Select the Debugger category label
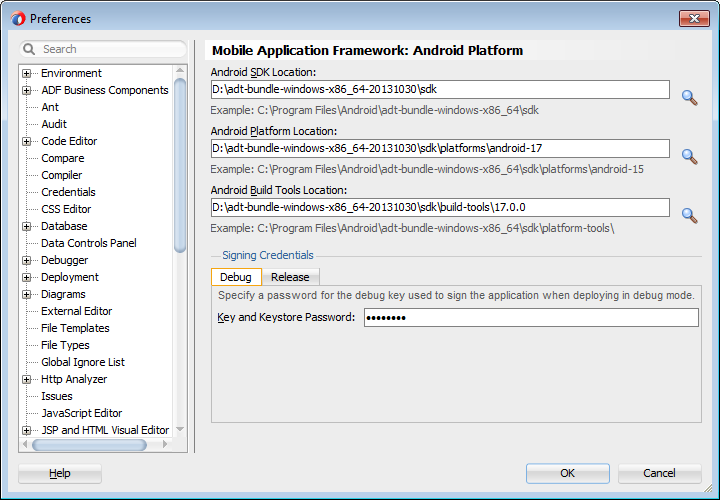 pyautogui.click(x=64, y=260)
